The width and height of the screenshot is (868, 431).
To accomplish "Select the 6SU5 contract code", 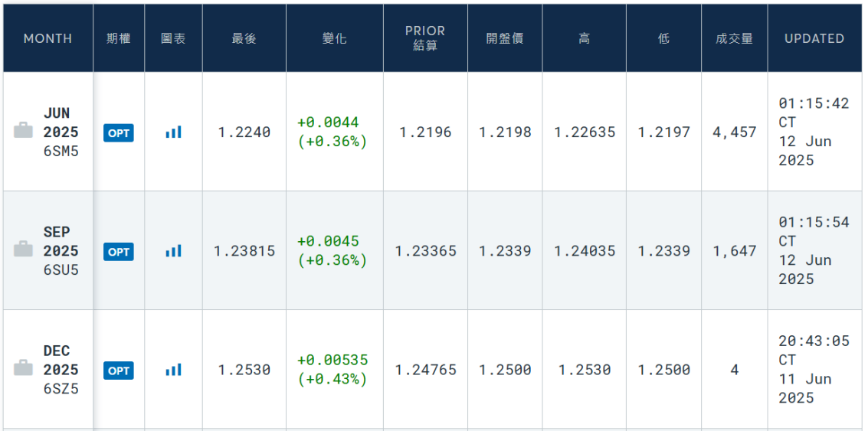I will pos(61,270).
